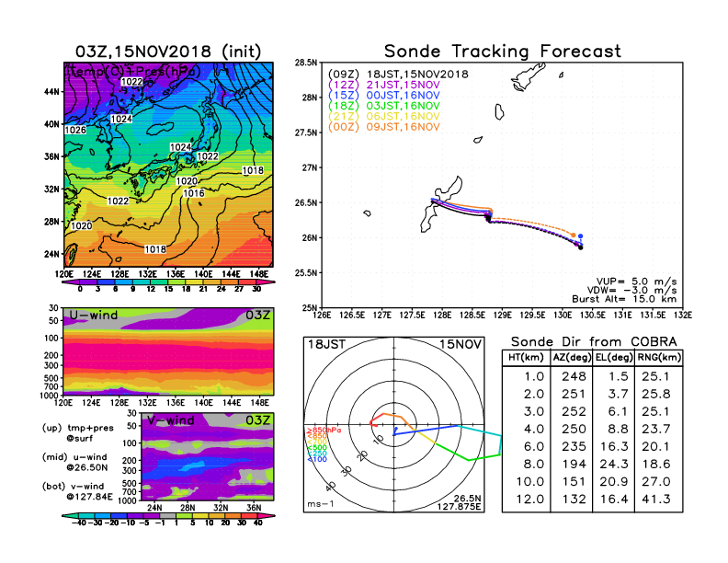Click the "HT(km)" column header

[x=526, y=358]
